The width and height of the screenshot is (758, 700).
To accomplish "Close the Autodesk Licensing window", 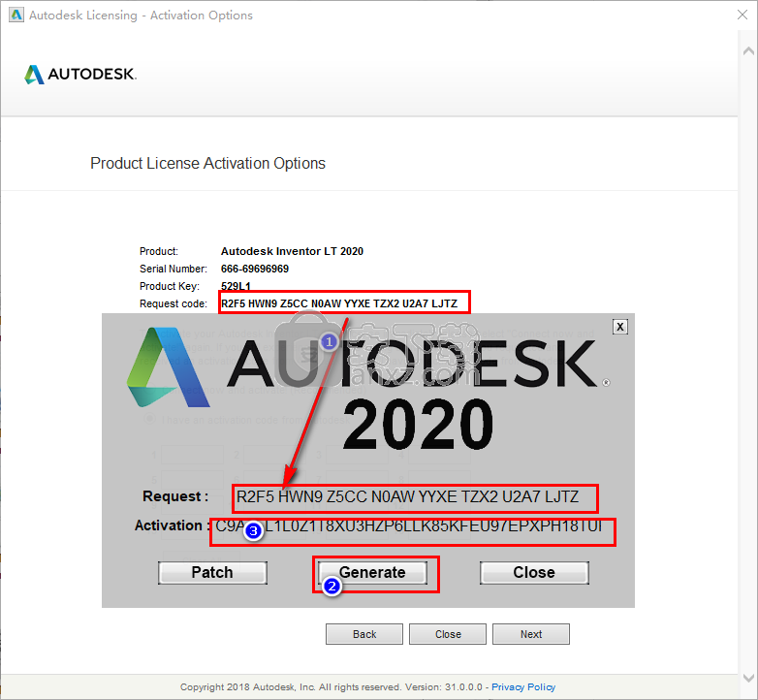I will click(742, 15).
